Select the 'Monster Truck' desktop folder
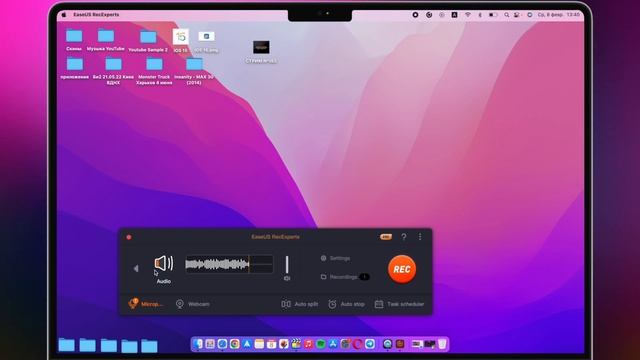The image size is (640, 360). point(154,71)
